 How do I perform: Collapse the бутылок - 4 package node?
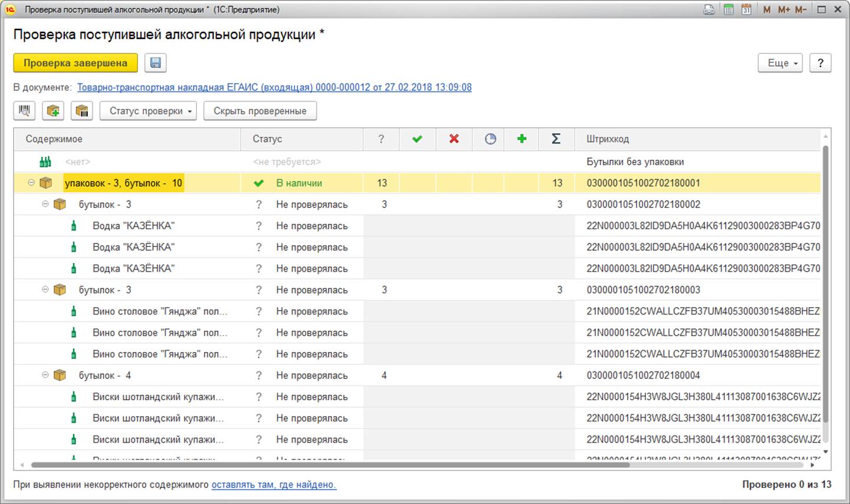[x=45, y=375]
